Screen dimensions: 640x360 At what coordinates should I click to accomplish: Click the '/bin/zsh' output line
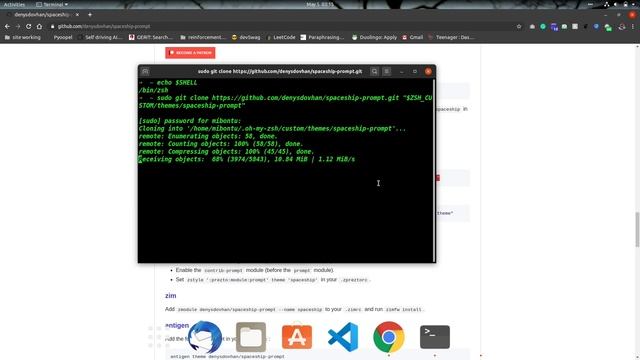click(153, 90)
